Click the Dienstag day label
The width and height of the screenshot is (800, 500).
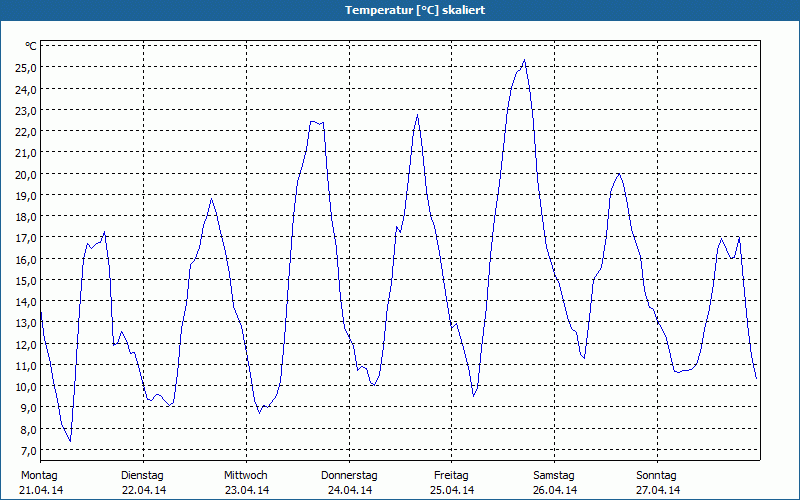[142, 475]
